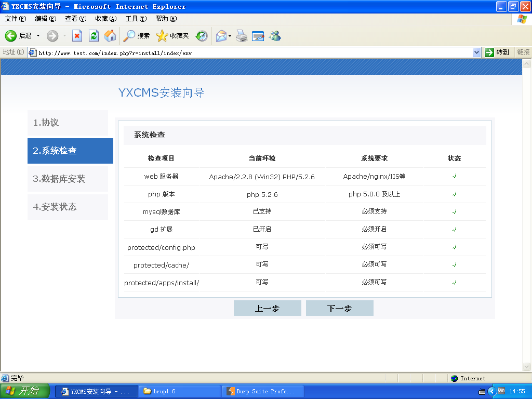Screen dimensions: 532x399
Task: Click protected/cache/ row label
Action: 161,265
